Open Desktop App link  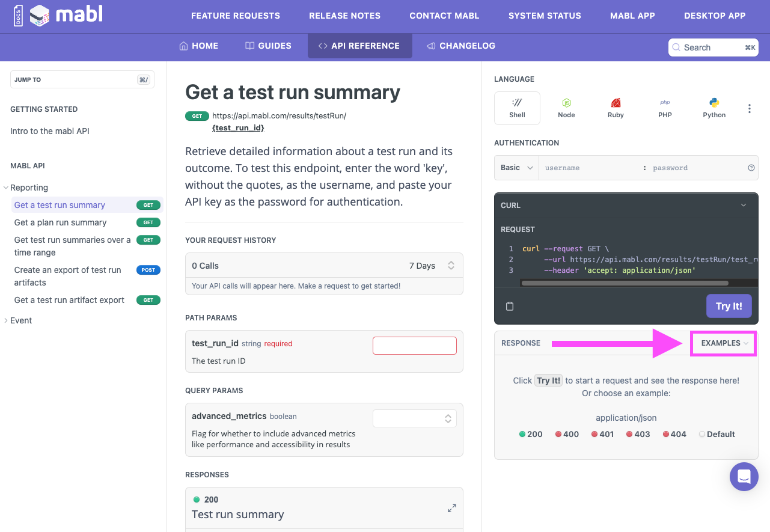point(715,16)
